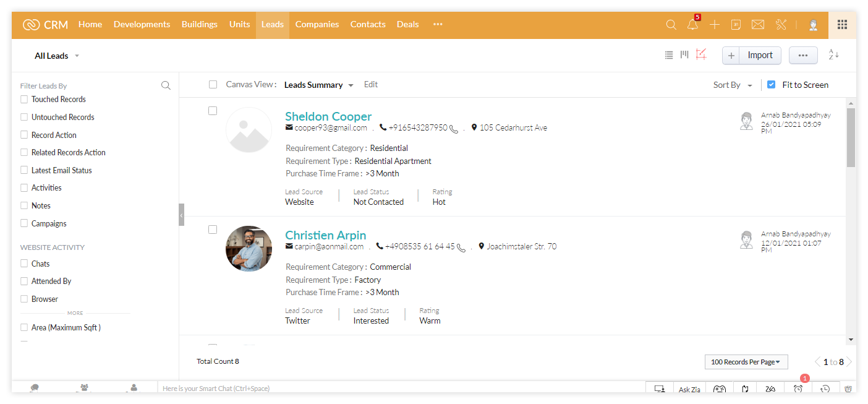Open the mail envelope icon
The height and width of the screenshot is (404, 868).
(x=758, y=25)
